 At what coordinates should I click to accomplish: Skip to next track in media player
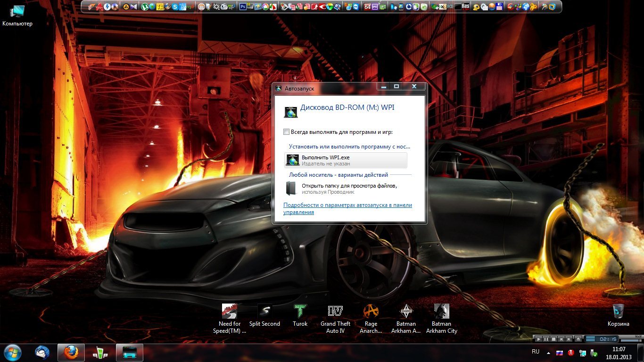[569, 339]
